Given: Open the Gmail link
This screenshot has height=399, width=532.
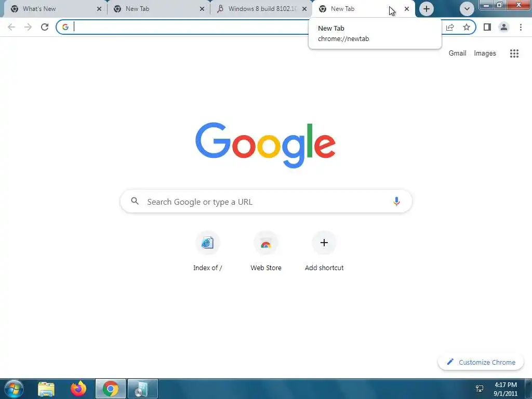Looking at the screenshot, I should [457, 54].
